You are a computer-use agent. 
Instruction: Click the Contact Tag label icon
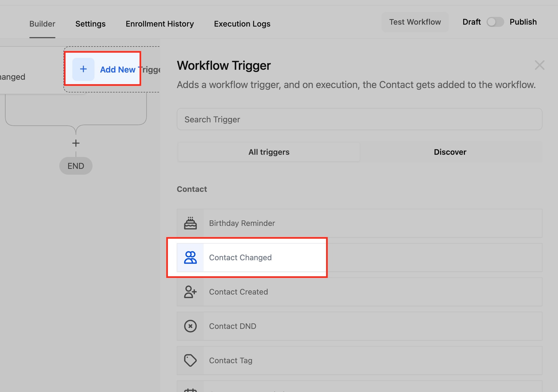190,360
